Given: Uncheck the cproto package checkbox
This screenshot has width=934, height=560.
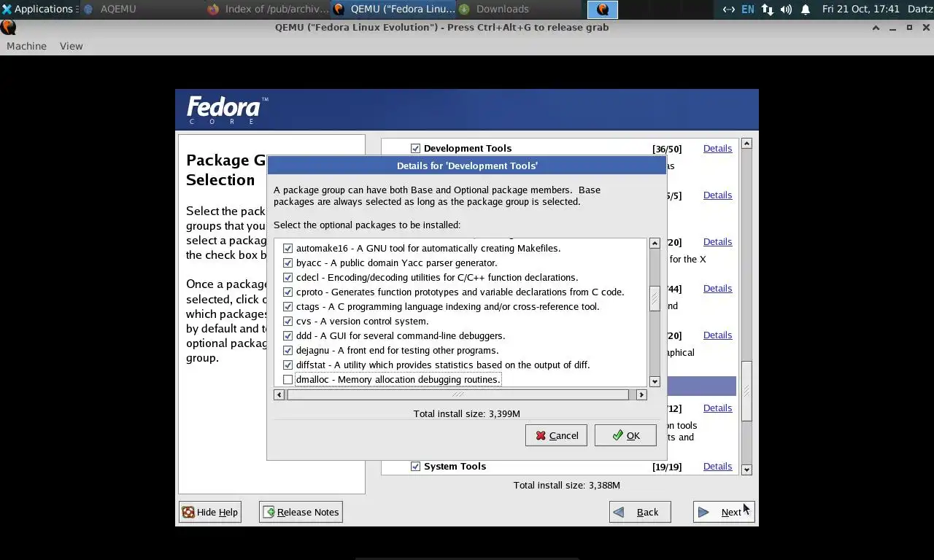Looking at the screenshot, I should tap(287, 292).
